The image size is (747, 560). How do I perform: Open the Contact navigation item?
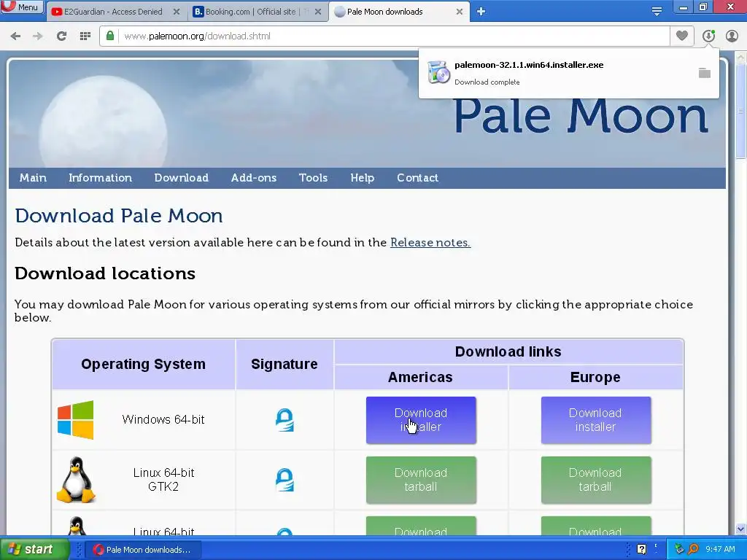pyautogui.click(x=418, y=178)
